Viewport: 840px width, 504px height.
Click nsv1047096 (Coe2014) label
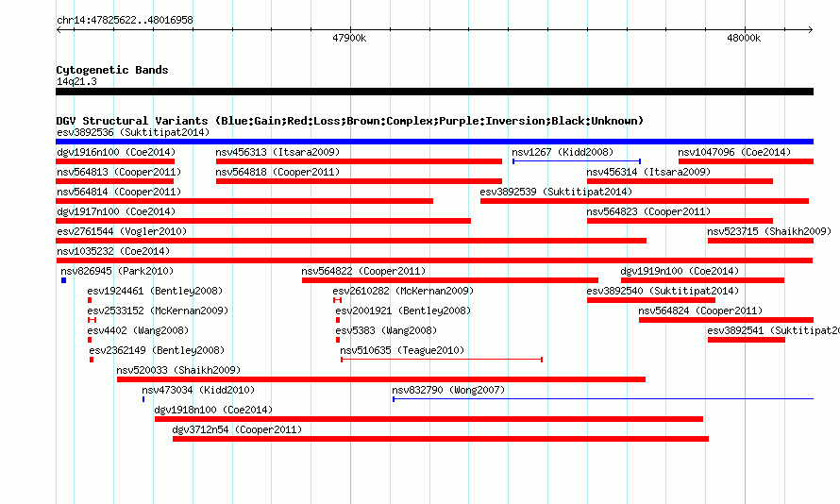tap(734, 152)
